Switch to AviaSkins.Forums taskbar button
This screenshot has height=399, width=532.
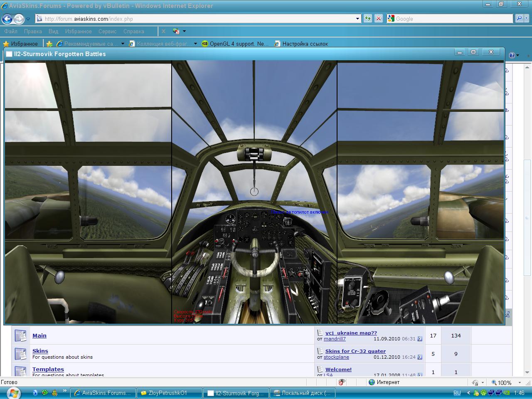click(103, 393)
